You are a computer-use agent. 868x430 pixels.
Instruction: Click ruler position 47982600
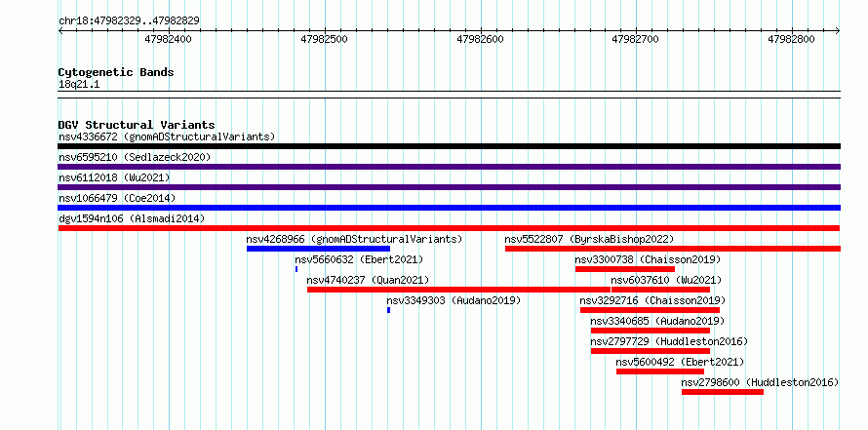coord(481,39)
